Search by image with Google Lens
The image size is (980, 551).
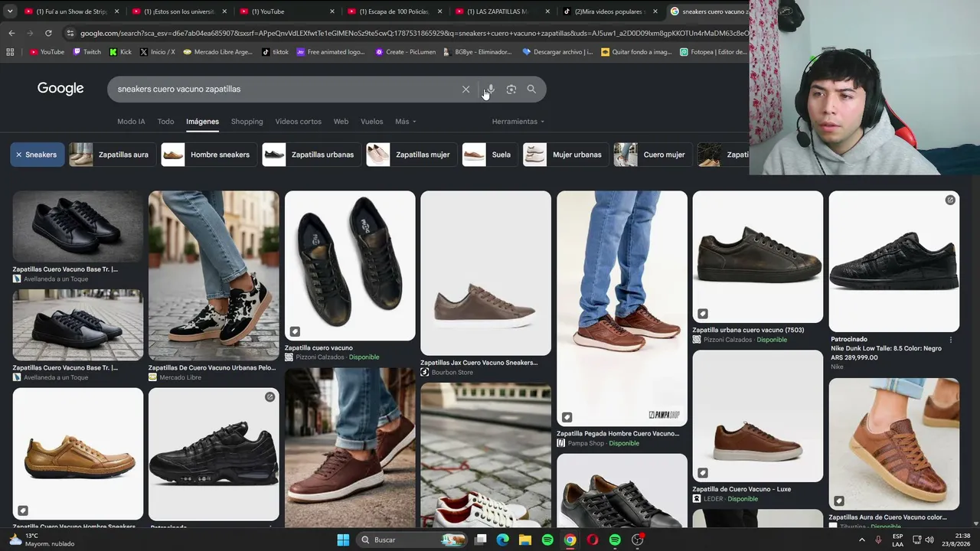(x=511, y=90)
